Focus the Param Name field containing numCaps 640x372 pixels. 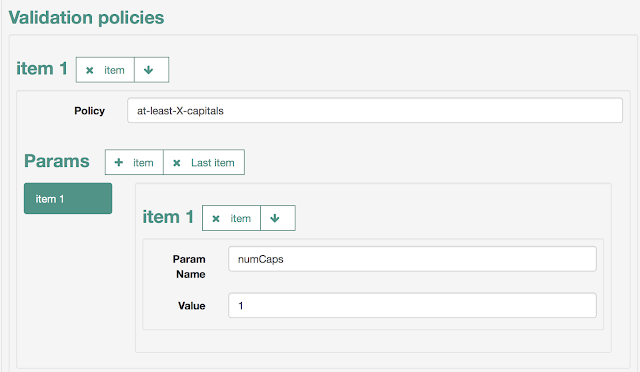(412, 259)
